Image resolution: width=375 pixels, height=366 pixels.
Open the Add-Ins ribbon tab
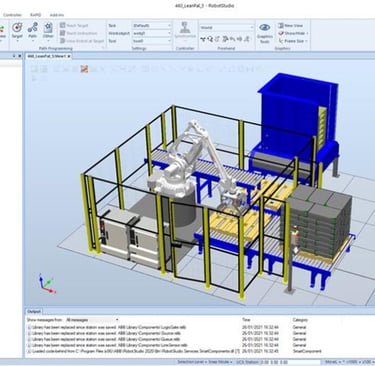[57, 15]
